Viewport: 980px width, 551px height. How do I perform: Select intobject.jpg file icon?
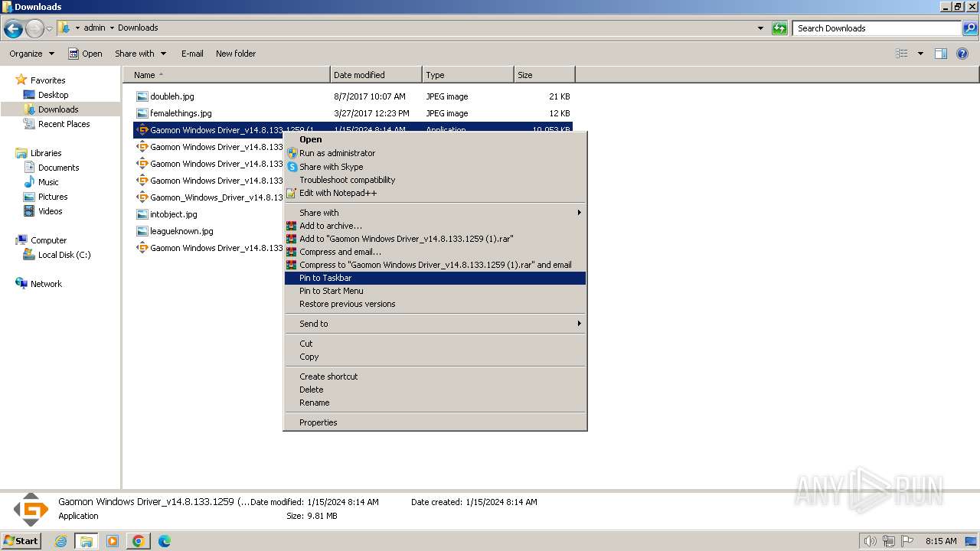coord(142,214)
